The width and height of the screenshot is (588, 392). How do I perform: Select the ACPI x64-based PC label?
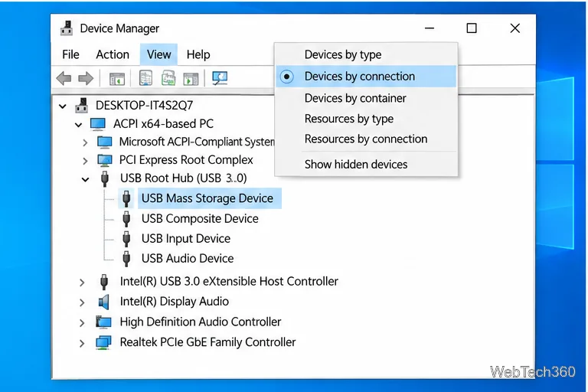(164, 124)
